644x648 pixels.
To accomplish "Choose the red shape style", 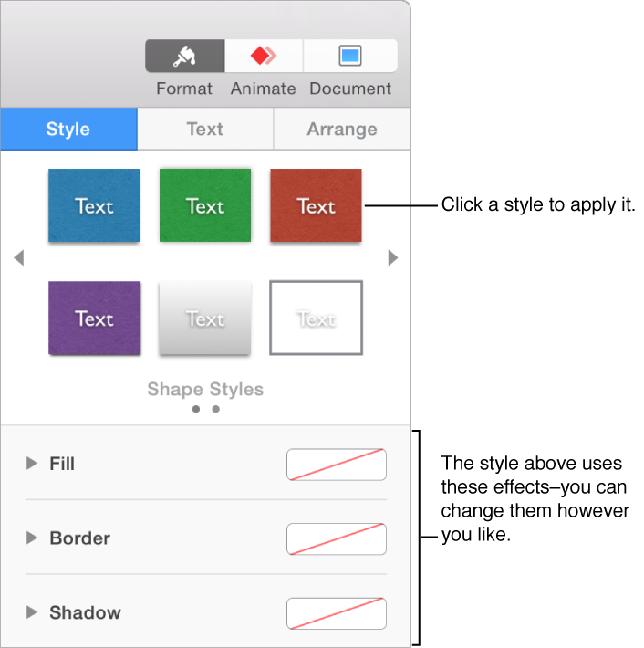I will [316, 205].
